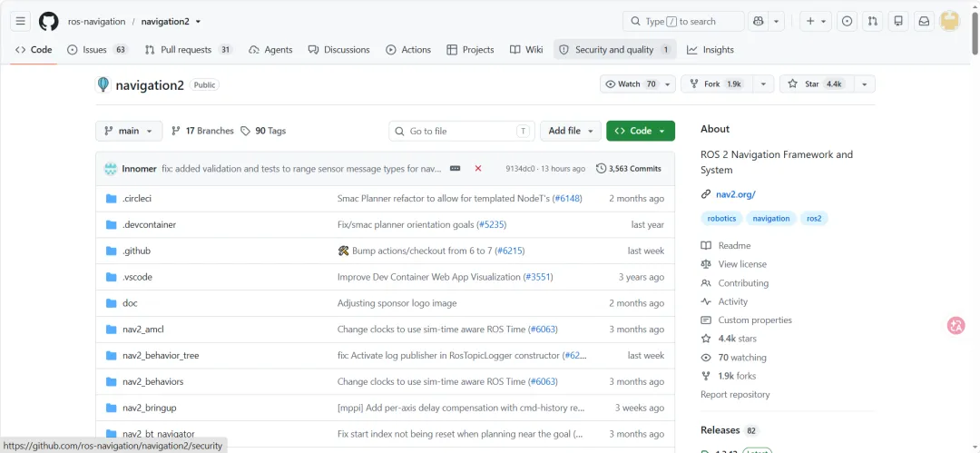This screenshot has height=453, width=980.
Task: Open commit hash 9134dc0
Action: [x=518, y=168]
